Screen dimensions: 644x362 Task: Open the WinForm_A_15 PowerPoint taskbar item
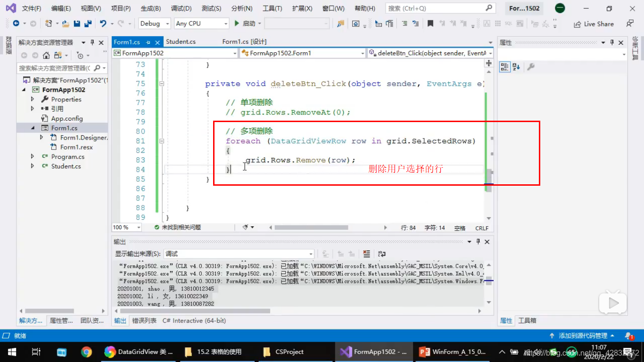pos(452,352)
